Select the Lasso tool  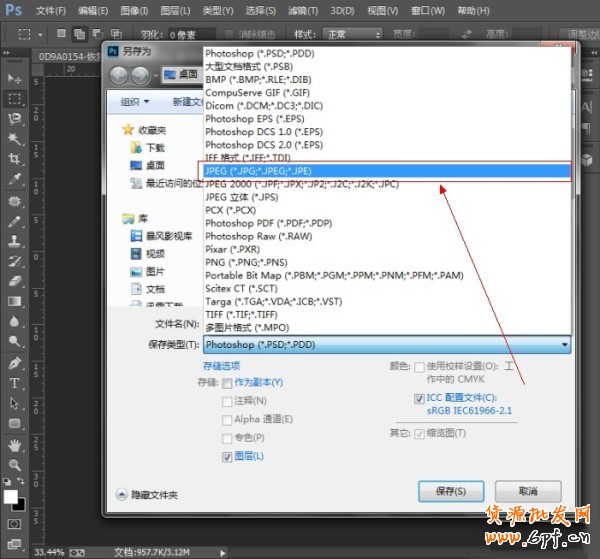coord(15,119)
